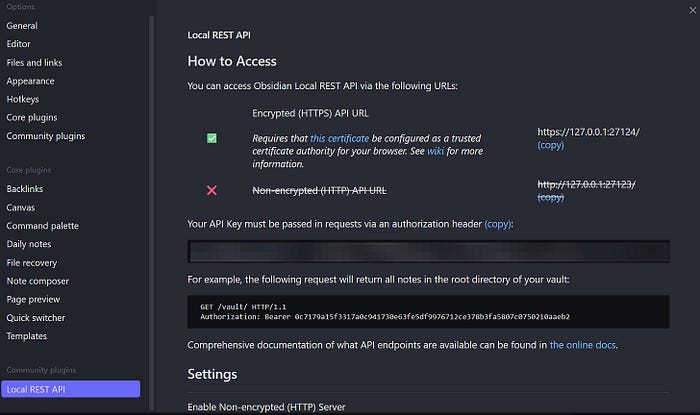Image resolution: width=700 pixels, height=415 pixels.
Task: Copy the non-encrypted HTTP API URL
Action: (x=550, y=197)
